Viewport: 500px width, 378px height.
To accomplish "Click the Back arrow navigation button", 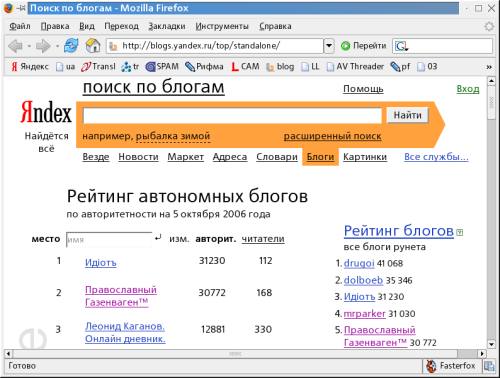I will [15, 46].
